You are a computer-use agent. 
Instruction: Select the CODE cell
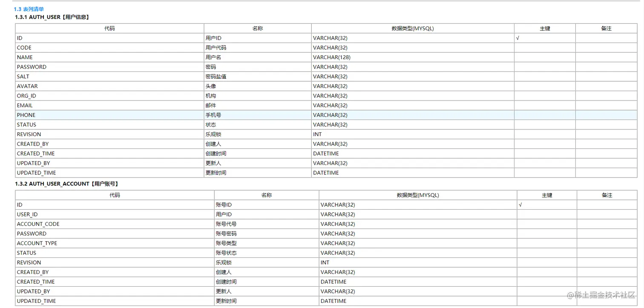tap(109, 48)
